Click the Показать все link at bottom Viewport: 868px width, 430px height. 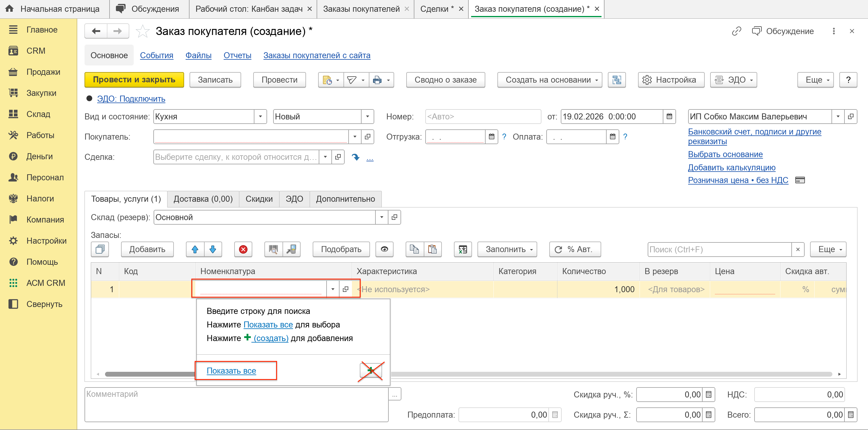[231, 371]
